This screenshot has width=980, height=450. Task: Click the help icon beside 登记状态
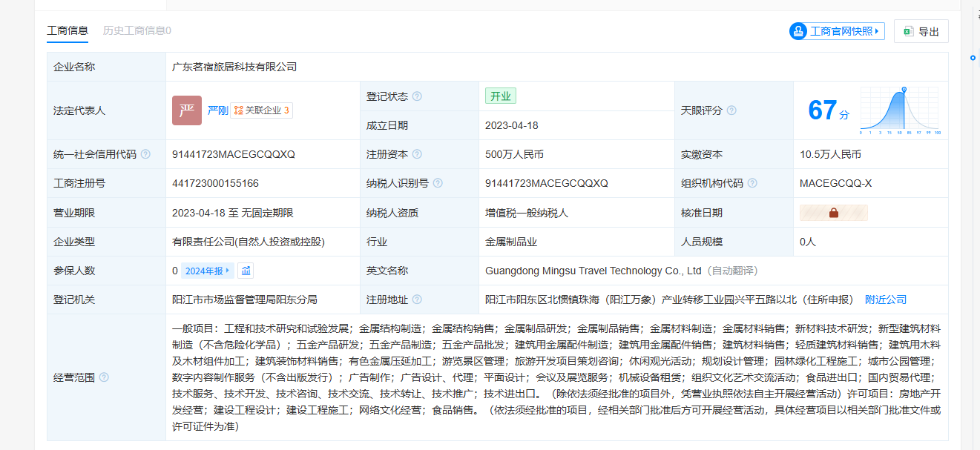[x=417, y=96]
